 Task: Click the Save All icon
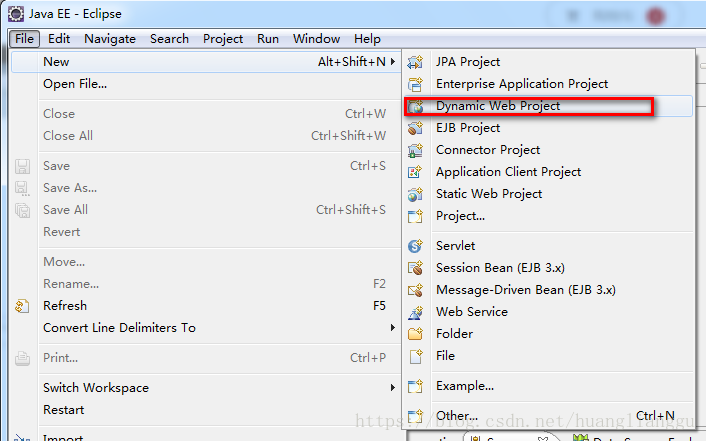pyautogui.click(x=22, y=210)
